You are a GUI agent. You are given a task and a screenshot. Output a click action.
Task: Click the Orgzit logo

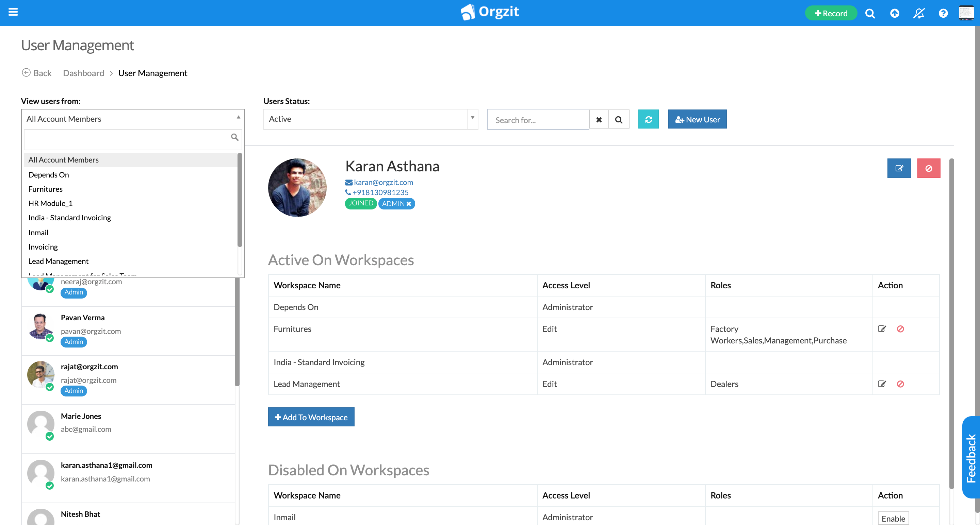pyautogui.click(x=490, y=12)
